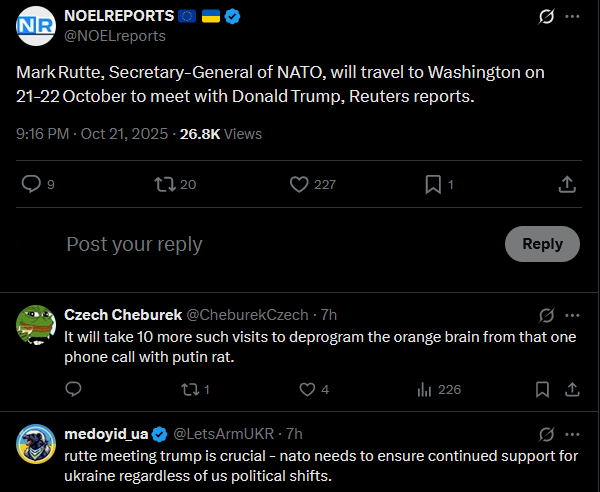This screenshot has height=492, width=600.
Task: Open more options on medoyid_ua reply
Action: pos(572,433)
